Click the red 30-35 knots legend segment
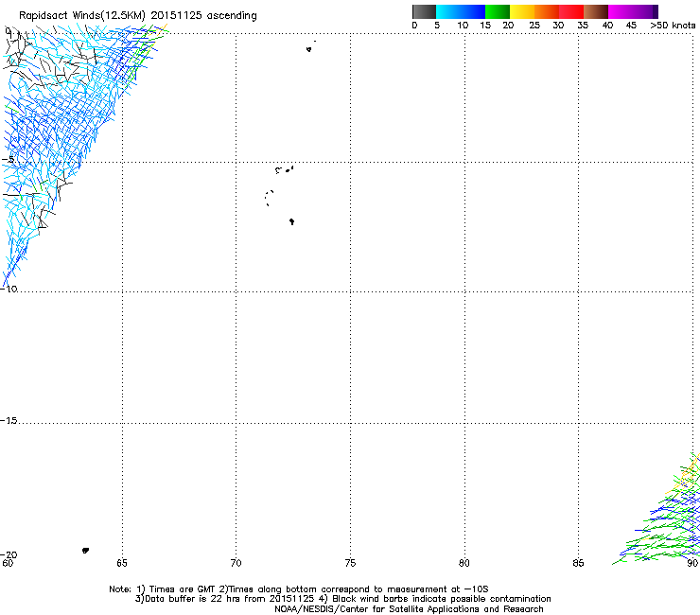The height and width of the screenshot is (615, 700). pos(571,11)
